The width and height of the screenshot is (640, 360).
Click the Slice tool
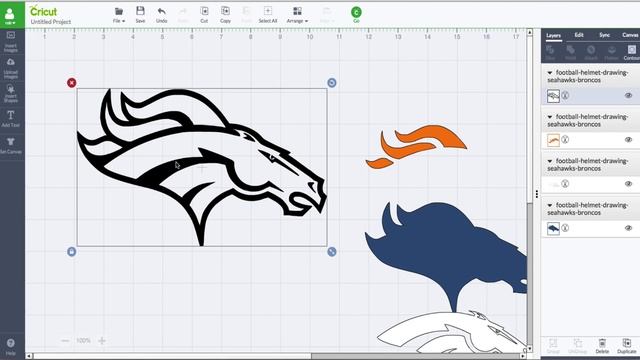click(550, 53)
